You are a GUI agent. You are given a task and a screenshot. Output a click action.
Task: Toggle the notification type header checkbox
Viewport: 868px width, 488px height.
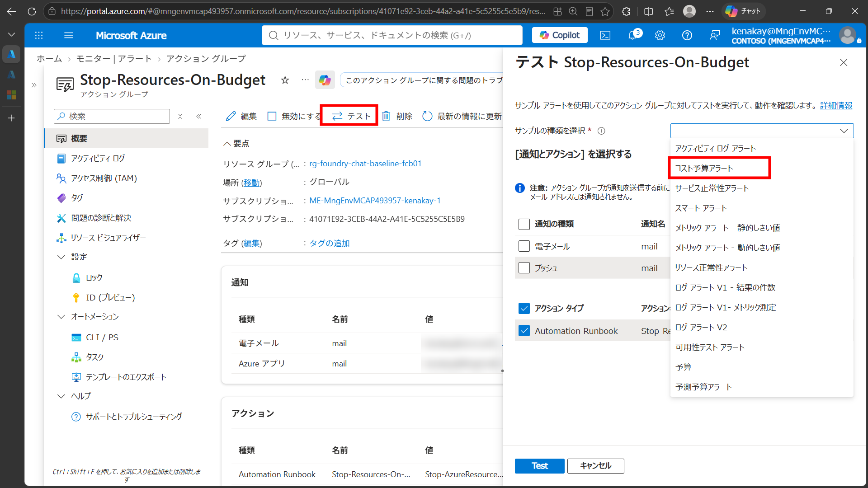pos(524,224)
